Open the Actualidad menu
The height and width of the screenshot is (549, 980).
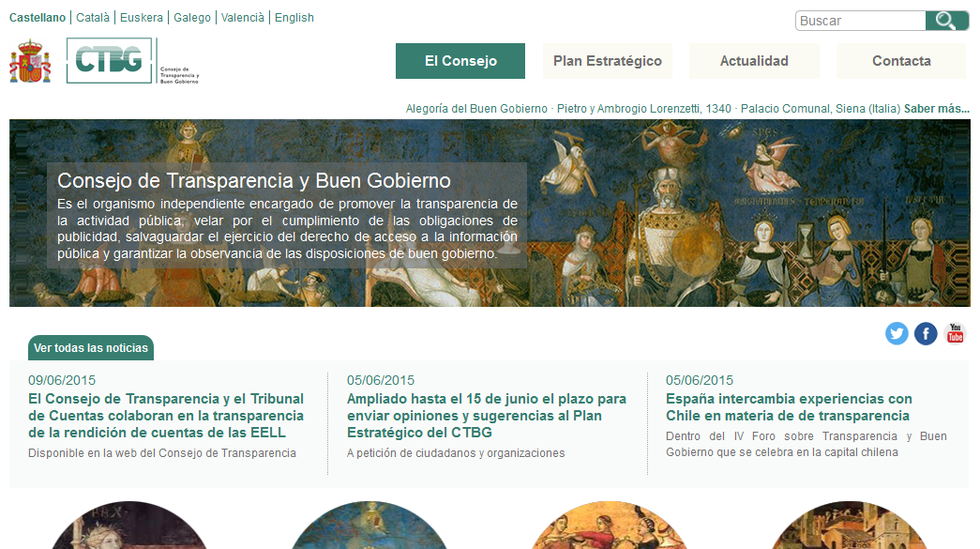(x=754, y=61)
